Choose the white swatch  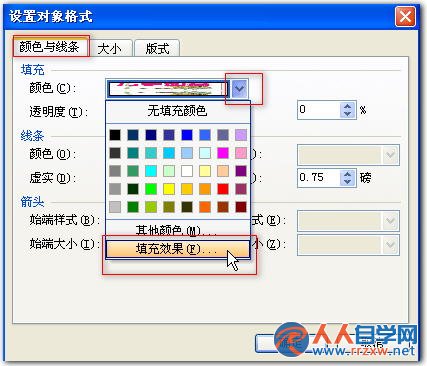pos(187,171)
